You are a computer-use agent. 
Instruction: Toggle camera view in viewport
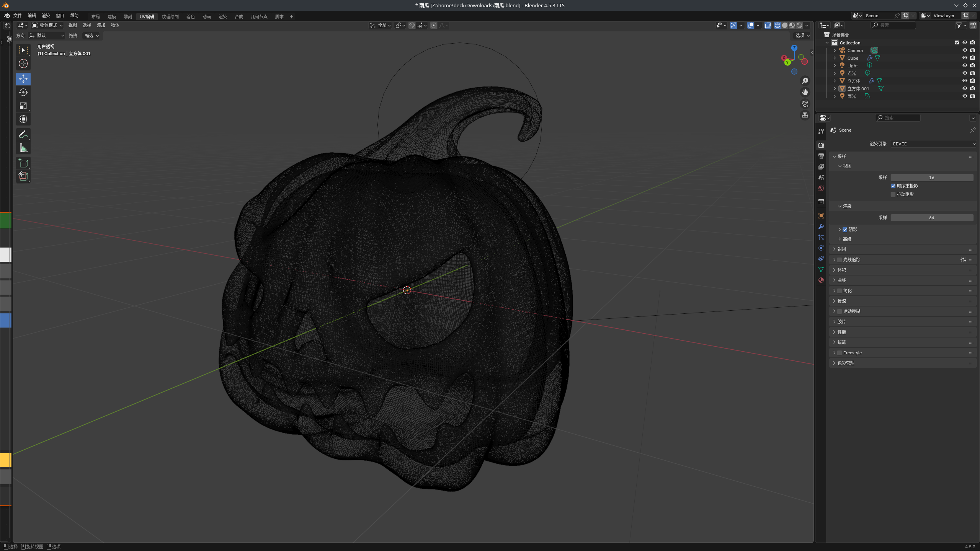(805, 104)
